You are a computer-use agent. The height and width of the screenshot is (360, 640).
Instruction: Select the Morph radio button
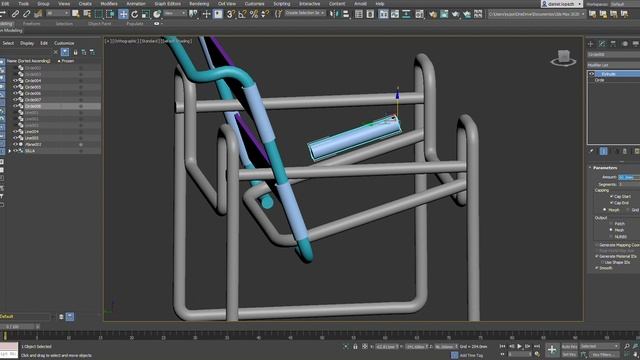pyautogui.click(x=605, y=210)
